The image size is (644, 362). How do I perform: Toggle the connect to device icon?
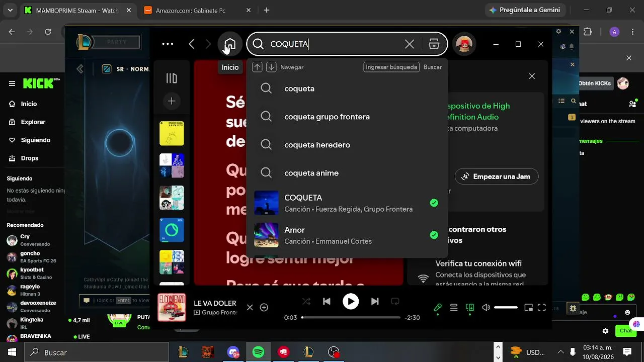point(470,307)
